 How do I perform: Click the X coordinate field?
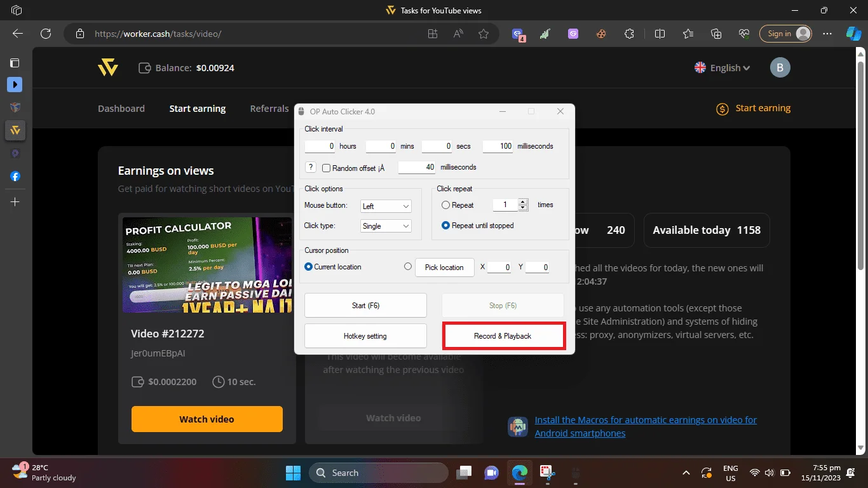499,268
